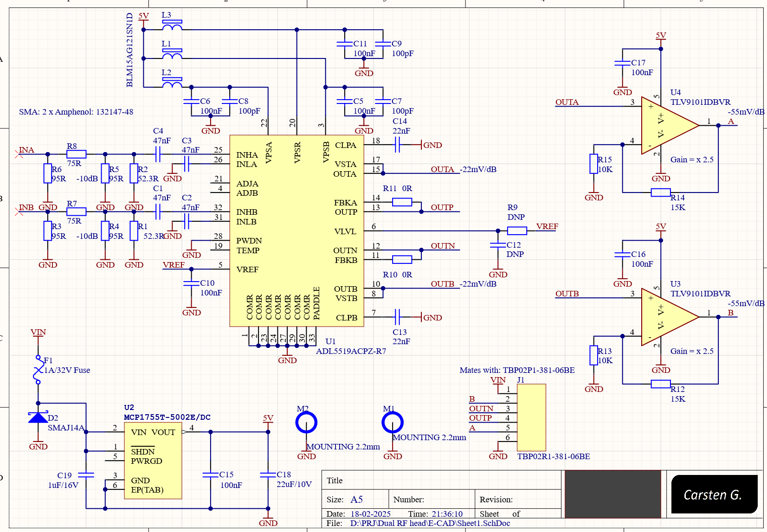The image size is (767, 532).
Task: Select the R11 0R resistor symbol
Action: point(402,202)
